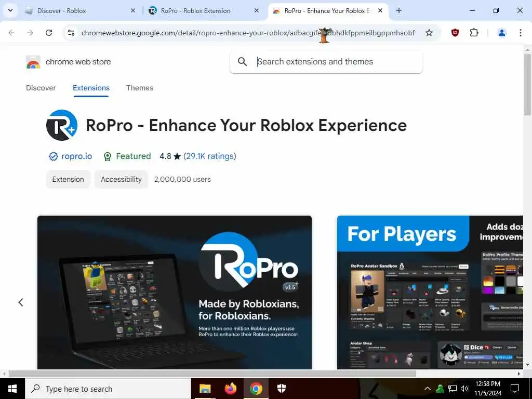Reload the current page
Image resolution: width=532 pixels, height=399 pixels.
(x=49, y=33)
